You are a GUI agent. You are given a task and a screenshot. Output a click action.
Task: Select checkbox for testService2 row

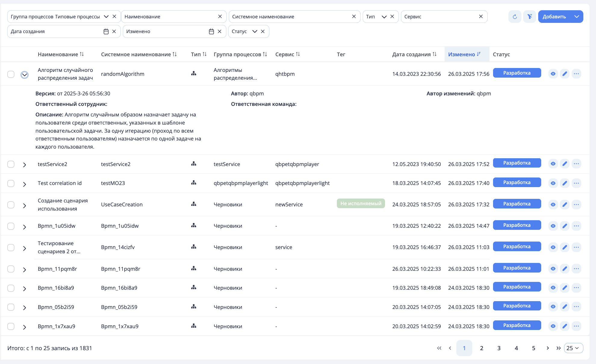11,164
